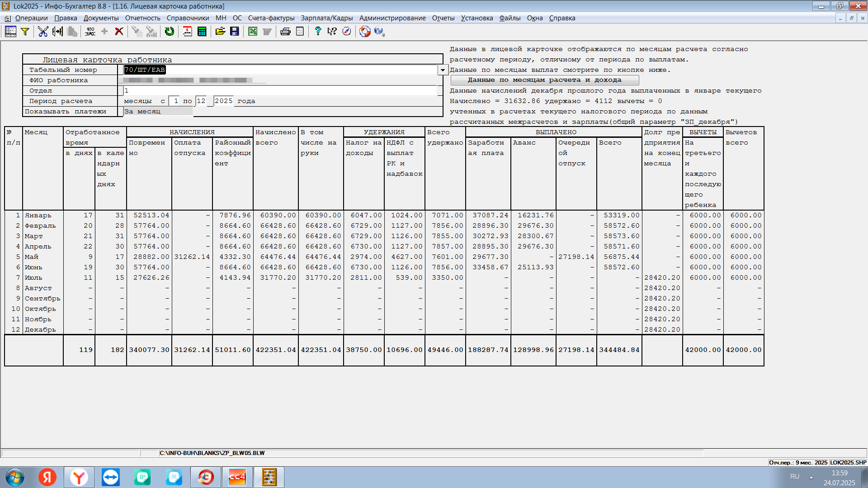
Task: Click the RU language indicator in tray
Action: [795, 476]
